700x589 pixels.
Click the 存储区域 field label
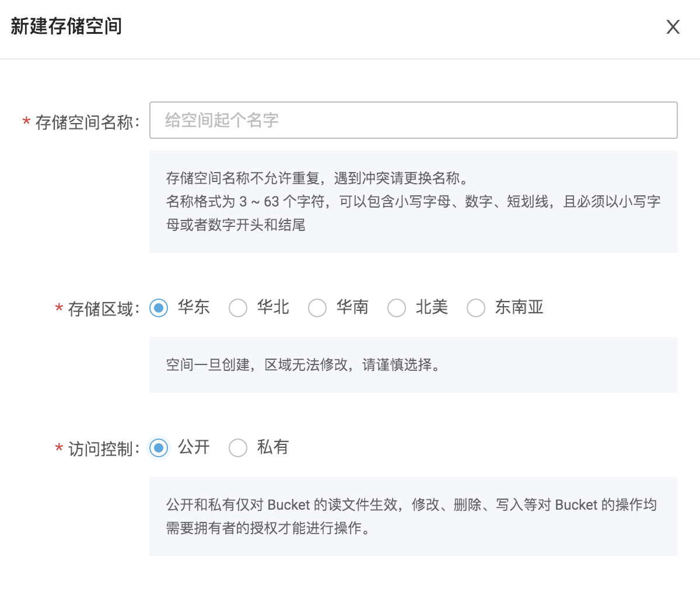click(103, 309)
